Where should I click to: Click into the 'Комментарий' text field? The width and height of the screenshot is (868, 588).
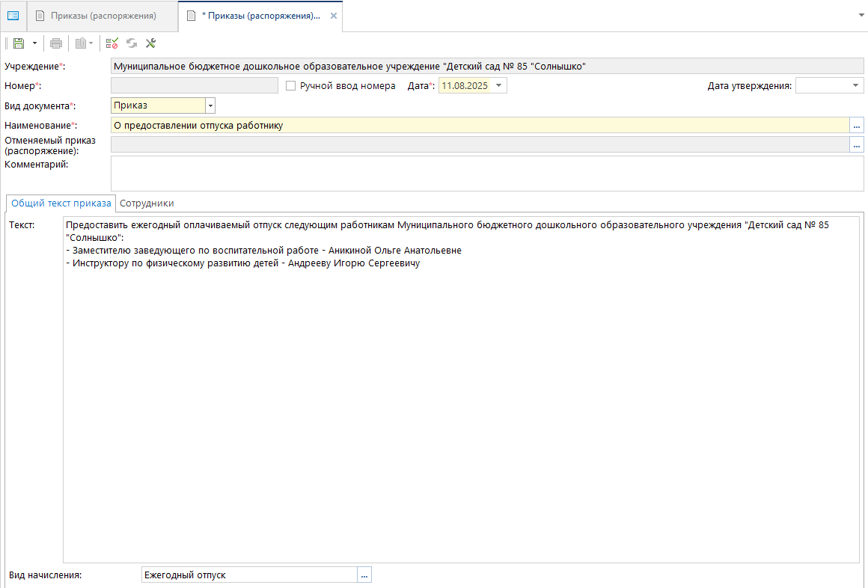tap(486, 173)
